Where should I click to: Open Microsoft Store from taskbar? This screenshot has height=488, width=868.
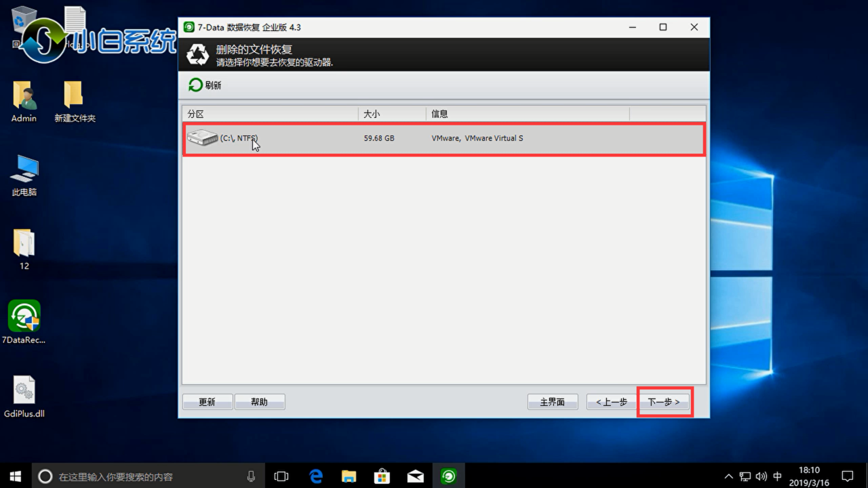pos(382,476)
